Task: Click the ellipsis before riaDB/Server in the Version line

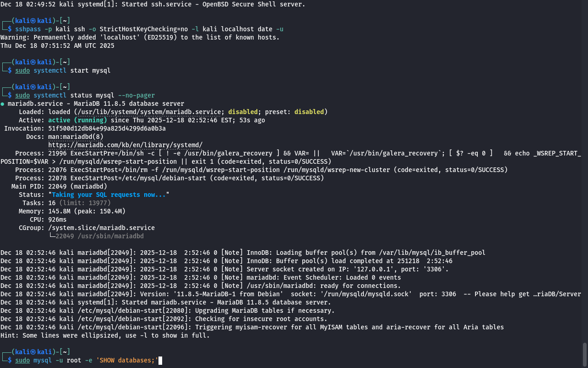Action: [x=536, y=294]
